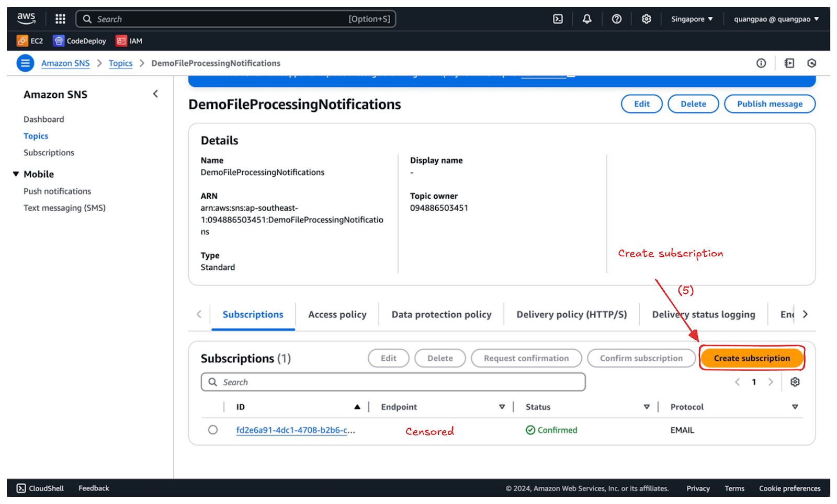Click the topic Edit button
The height and width of the screenshot is (504, 837).
click(642, 104)
